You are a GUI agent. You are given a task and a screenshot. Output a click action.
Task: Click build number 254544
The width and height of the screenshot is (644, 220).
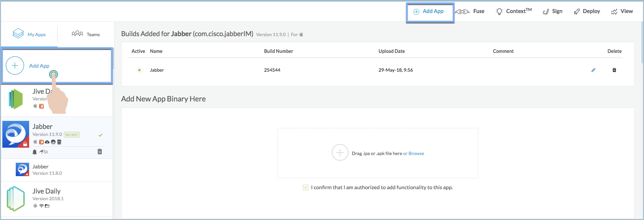[x=272, y=70]
